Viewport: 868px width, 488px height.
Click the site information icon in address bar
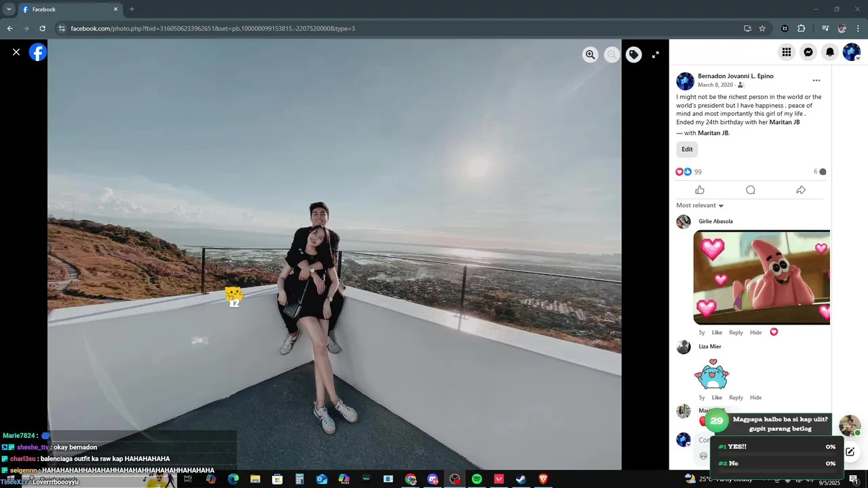click(x=62, y=28)
